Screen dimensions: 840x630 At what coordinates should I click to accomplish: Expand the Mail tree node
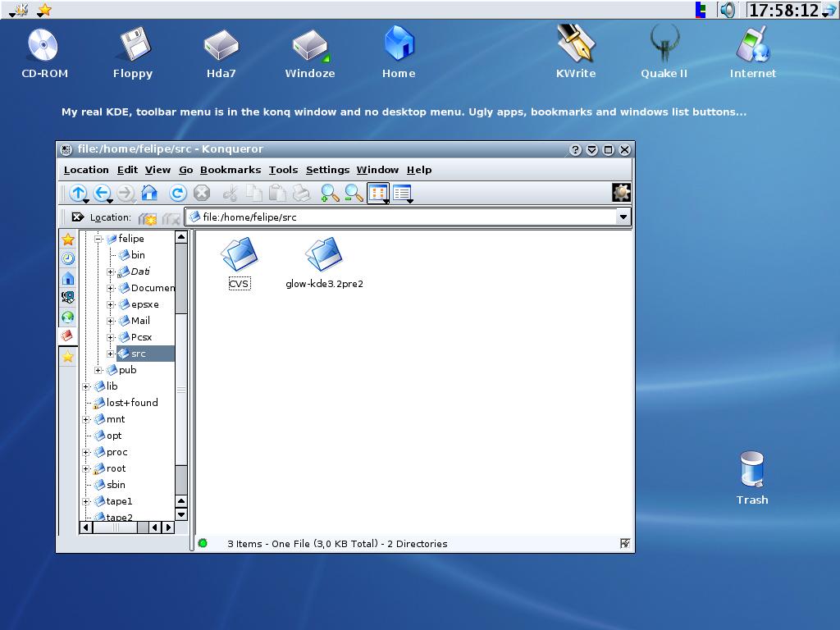(x=111, y=322)
